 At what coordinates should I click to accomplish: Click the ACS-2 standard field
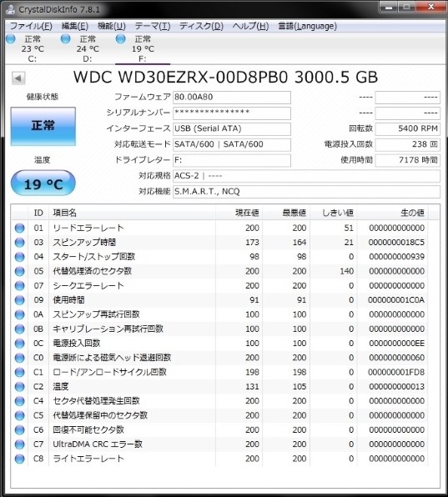coord(306,176)
